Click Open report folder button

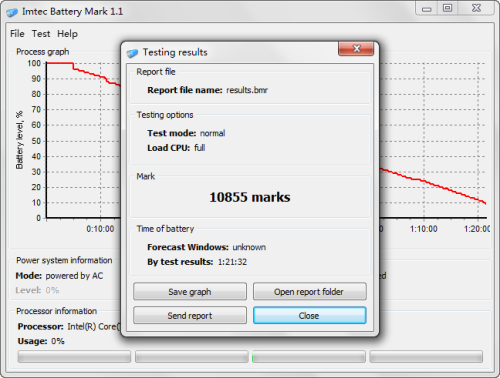click(x=310, y=292)
